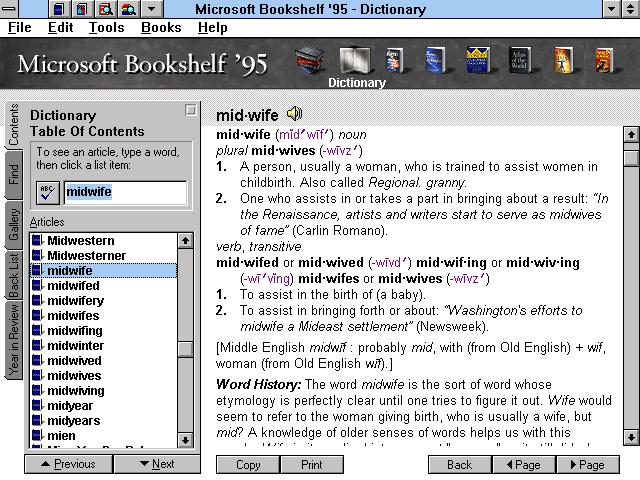The height and width of the screenshot is (480, 640).
Task: Open the last red-orange book icon
Action: point(604,60)
